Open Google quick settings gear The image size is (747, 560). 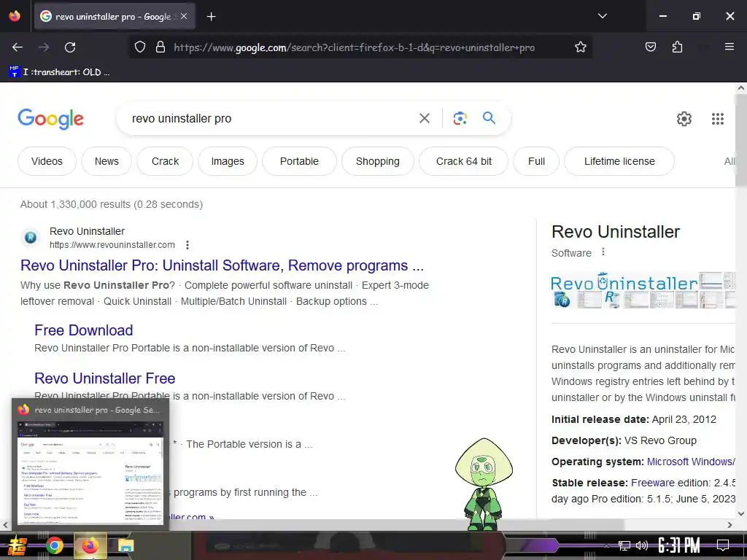pyautogui.click(x=684, y=119)
